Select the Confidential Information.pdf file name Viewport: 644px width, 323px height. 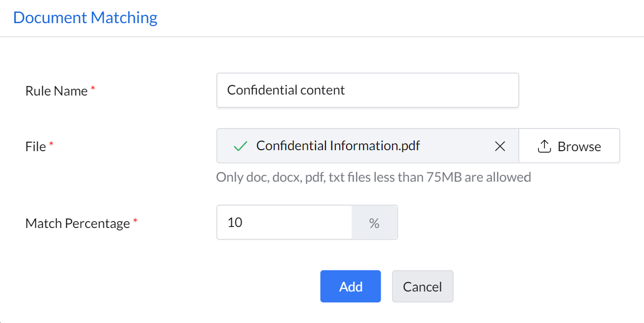(338, 146)
